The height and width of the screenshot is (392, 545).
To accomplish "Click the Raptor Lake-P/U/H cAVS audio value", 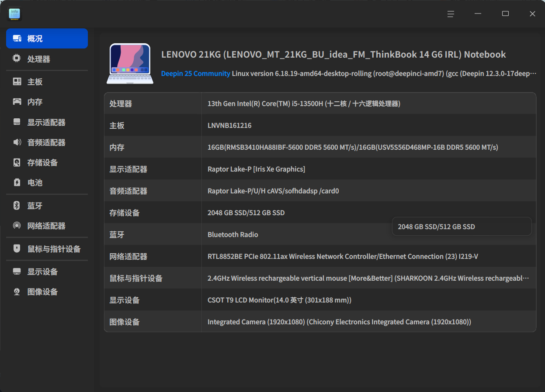I will tap(273, 191).
